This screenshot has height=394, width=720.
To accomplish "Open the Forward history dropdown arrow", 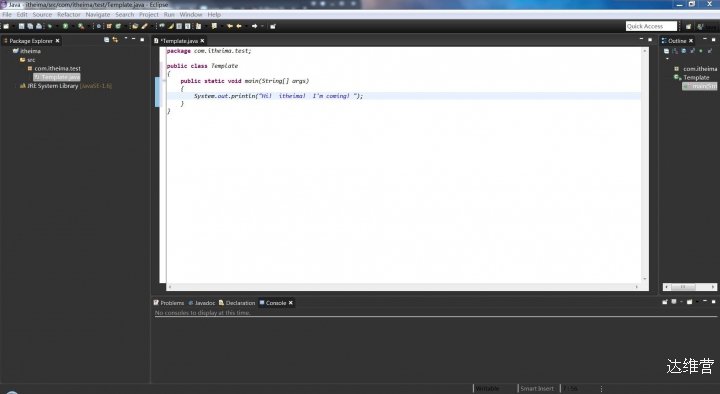I will point(262,26).
